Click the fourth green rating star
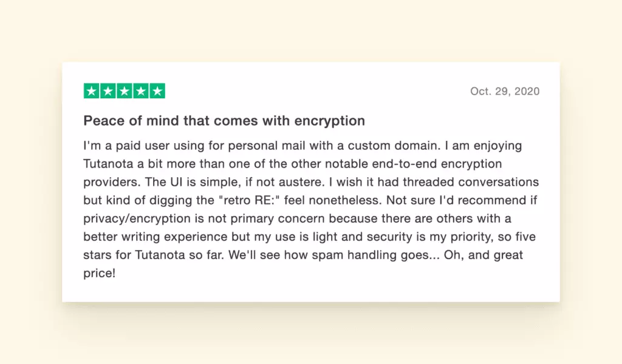Viewport: 622px width, 364px height. [141, 92]
